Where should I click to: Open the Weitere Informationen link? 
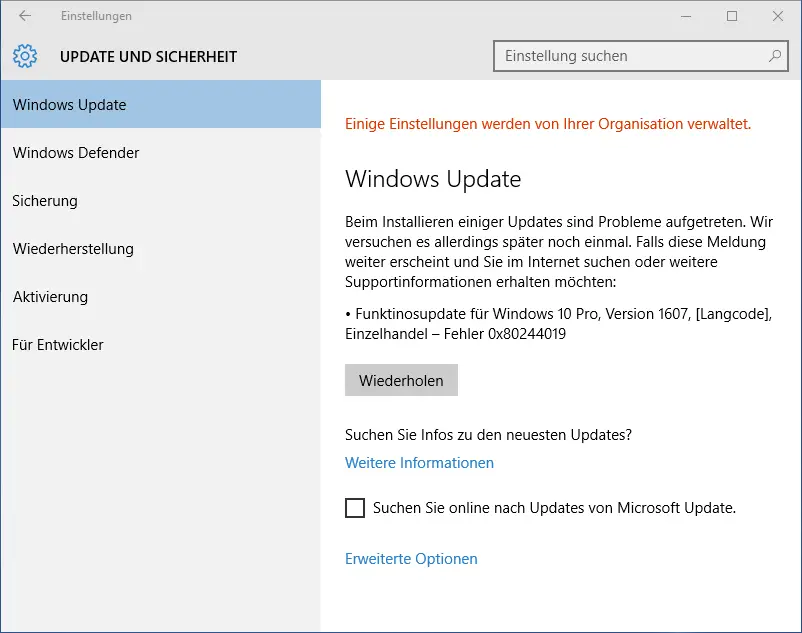419,463
